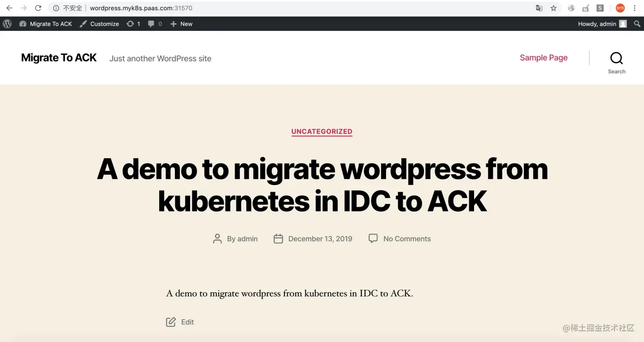Open Migrate To ACK dashboard menu
Viewport: 644px width, 342px height.
point(46,24)
